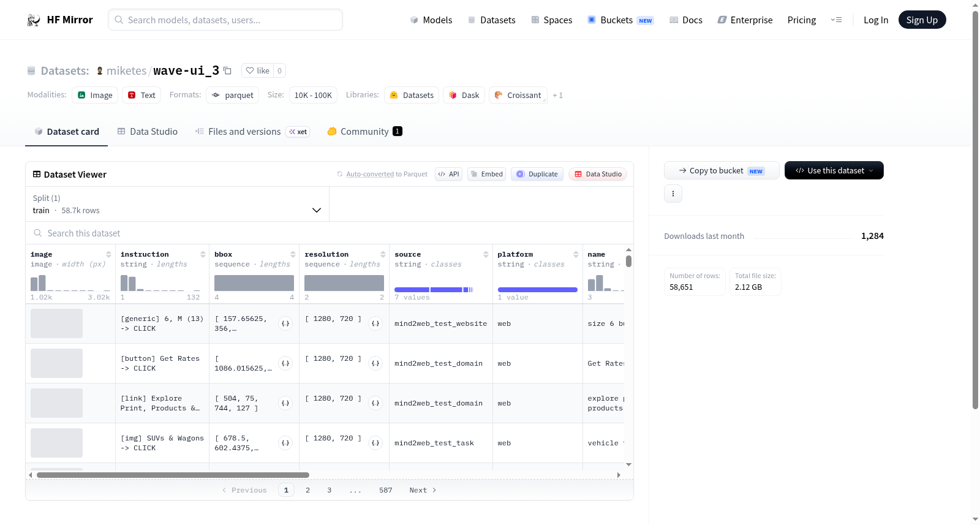Expand resolution value in the Explore Print row
The image size is (980, 525).
click(x=375, y=403)
